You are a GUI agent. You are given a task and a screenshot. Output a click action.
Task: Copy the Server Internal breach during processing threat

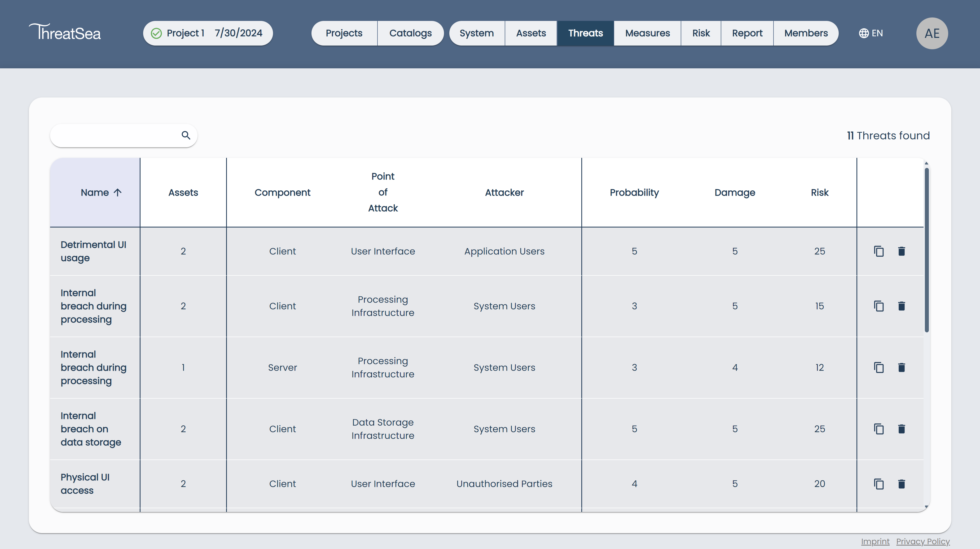(879, 368)
